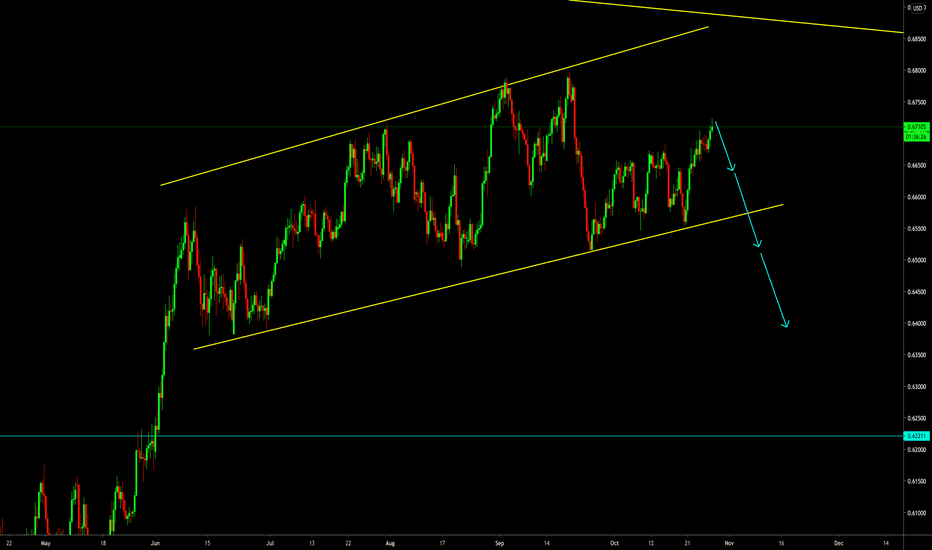The width and height of the screenshot is (932, 550).
Task: Click the 0.68500 price axis label
Action: click(x=917, y=39)
